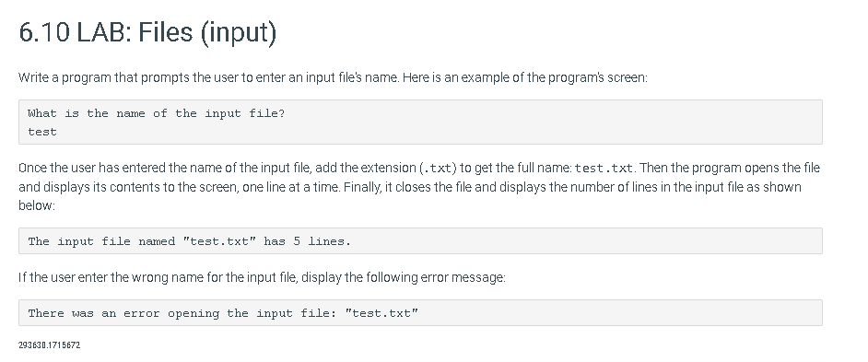Click the 'has 5 lines' output code box
The image size is (868, 362).
[x=420, y=240]
